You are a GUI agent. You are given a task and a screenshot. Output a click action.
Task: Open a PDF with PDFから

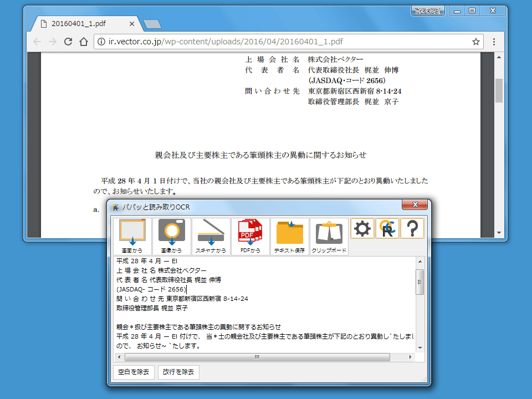[250, 237]
